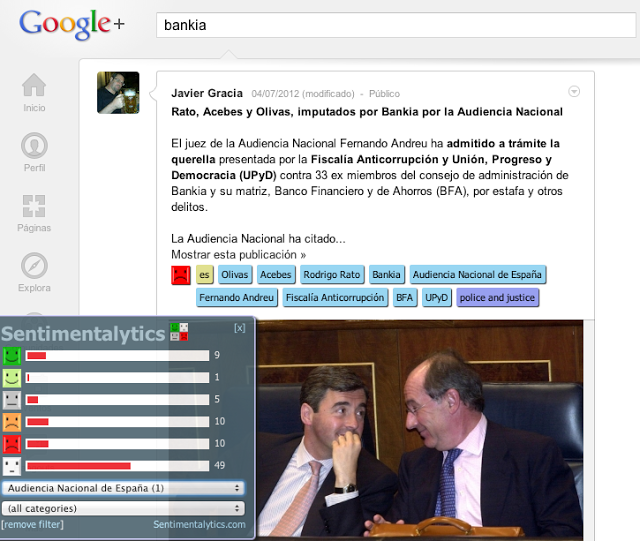Select the Fernando Andreu tag

click(x=236, y=298)
